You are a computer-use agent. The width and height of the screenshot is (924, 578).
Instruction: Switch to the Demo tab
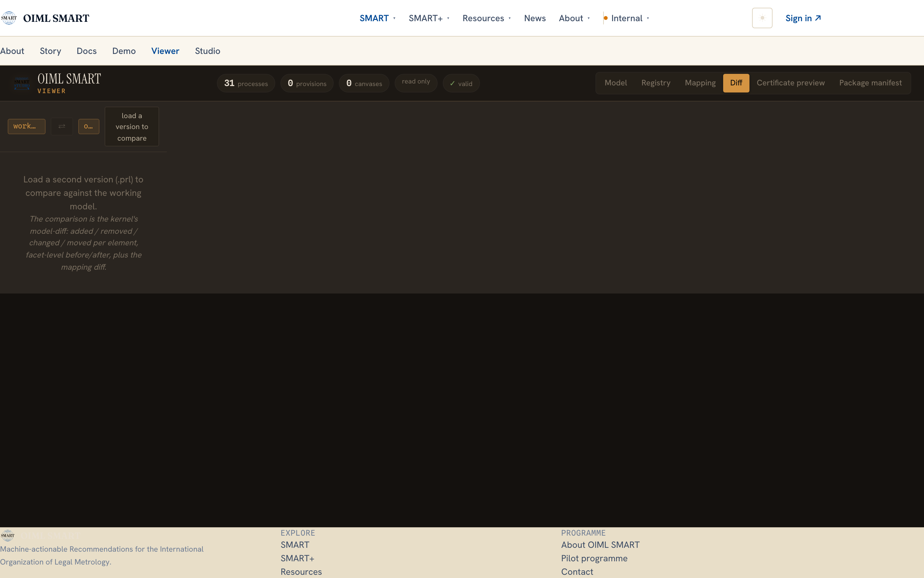pyautogui.click(x=124, y=51)
